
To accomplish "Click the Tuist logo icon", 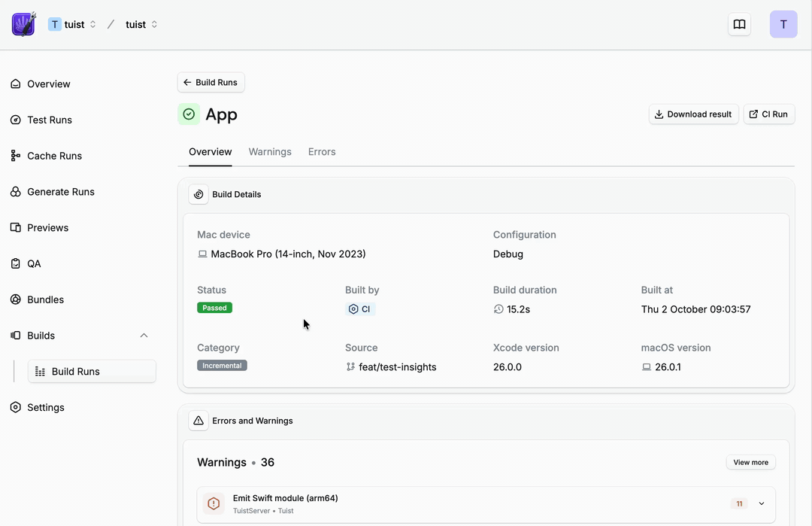I will (24, 24).
